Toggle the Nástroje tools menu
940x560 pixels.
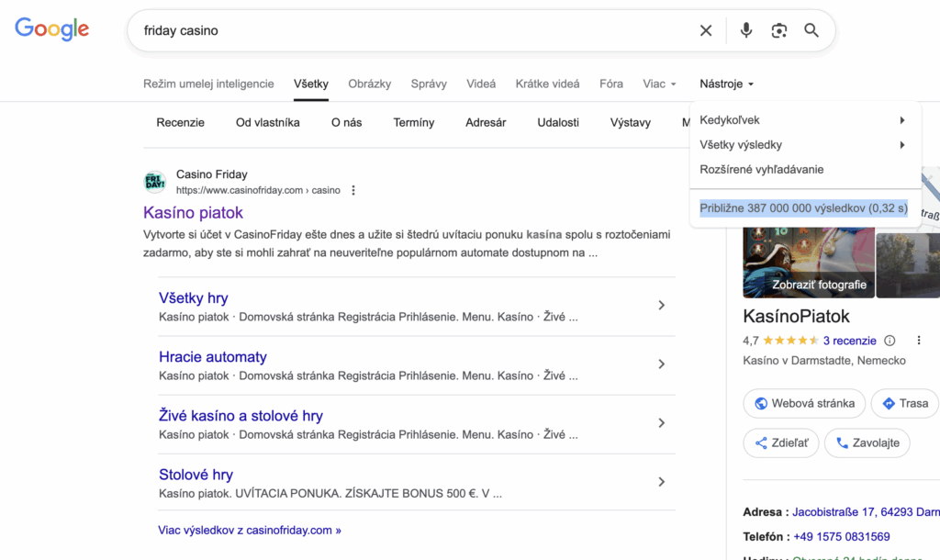726,84
